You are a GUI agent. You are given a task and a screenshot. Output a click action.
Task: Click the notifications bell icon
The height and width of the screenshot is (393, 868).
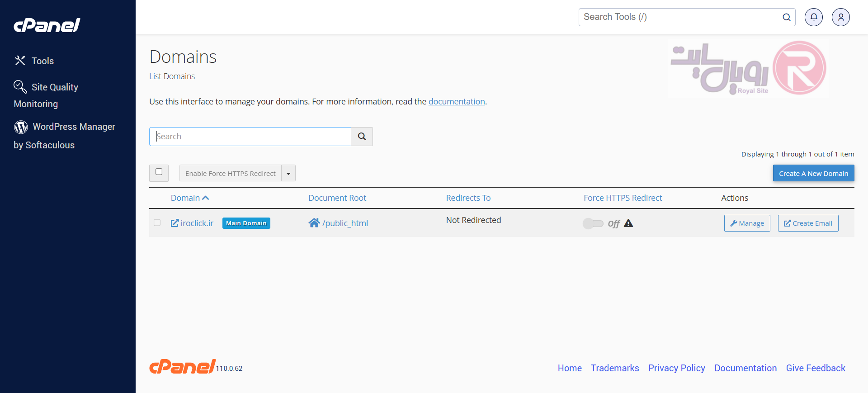[813, 17]
